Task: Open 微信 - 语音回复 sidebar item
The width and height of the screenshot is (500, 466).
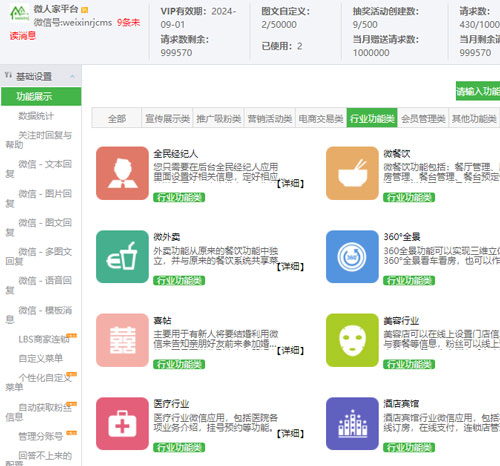Action: tap(38, 285)
